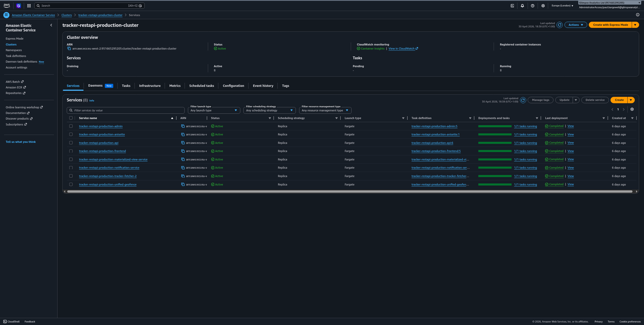Click deployment progress bar for unified-geofence service
The width and height of the screenshot is (644, 325).
(x=495, y=184)
